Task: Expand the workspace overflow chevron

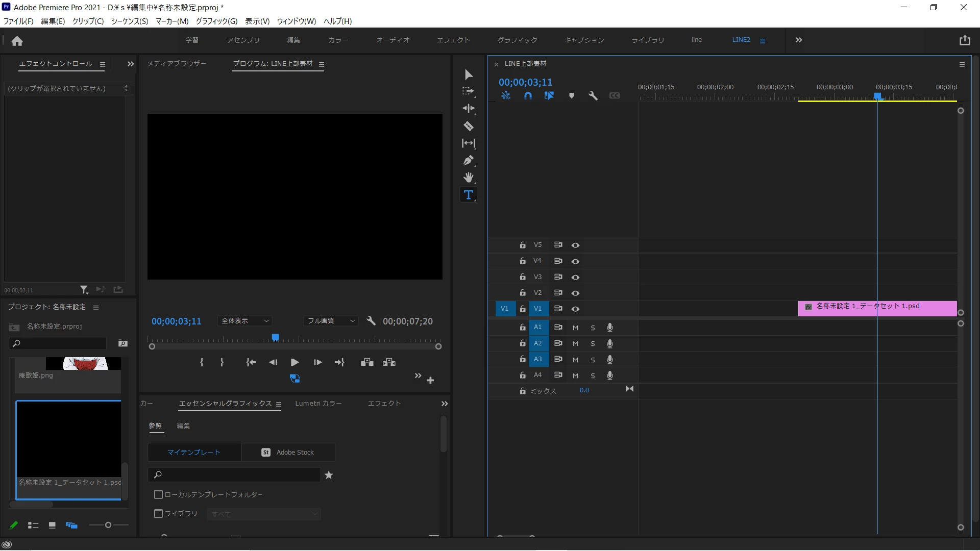Action: pyautogui.click(x=799, y=40)
